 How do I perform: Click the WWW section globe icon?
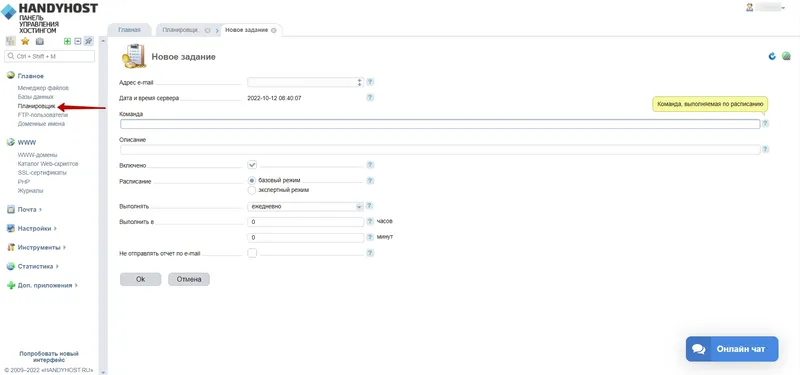[10, 143]
